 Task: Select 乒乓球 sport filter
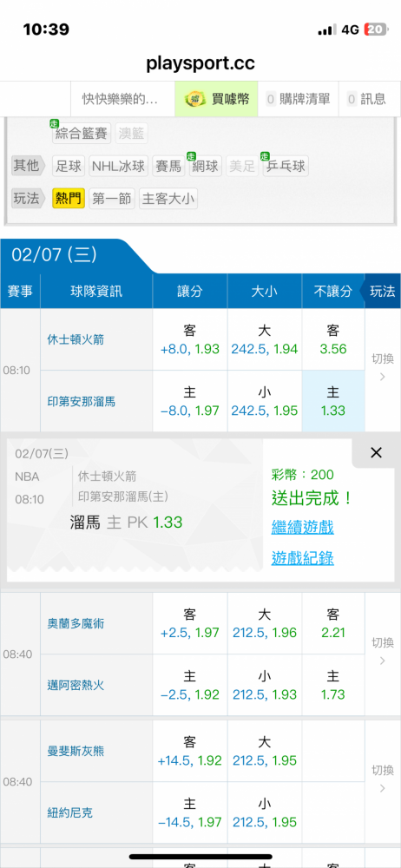pos(286,166)
